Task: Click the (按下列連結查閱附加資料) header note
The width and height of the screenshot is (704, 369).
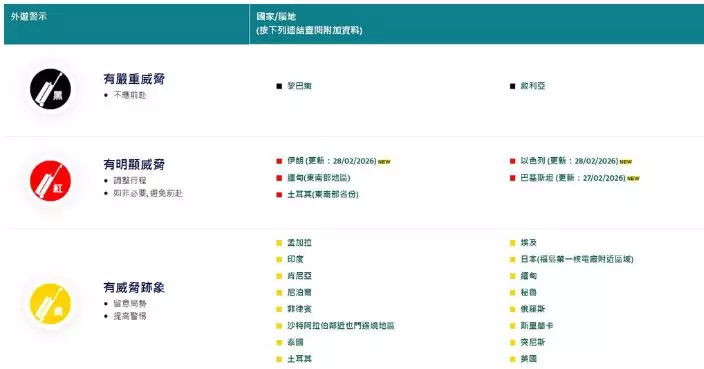Action: tap(309, 31)
